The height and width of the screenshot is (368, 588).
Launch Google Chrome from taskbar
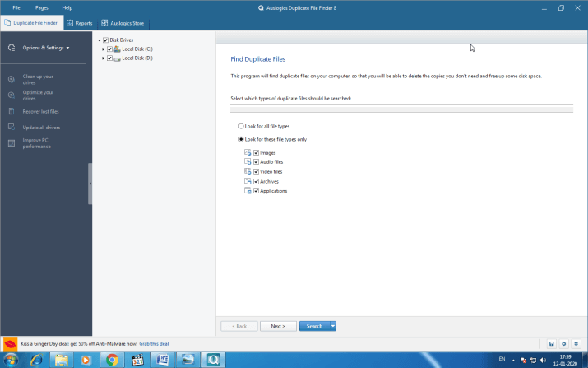[x=112, y=360]
